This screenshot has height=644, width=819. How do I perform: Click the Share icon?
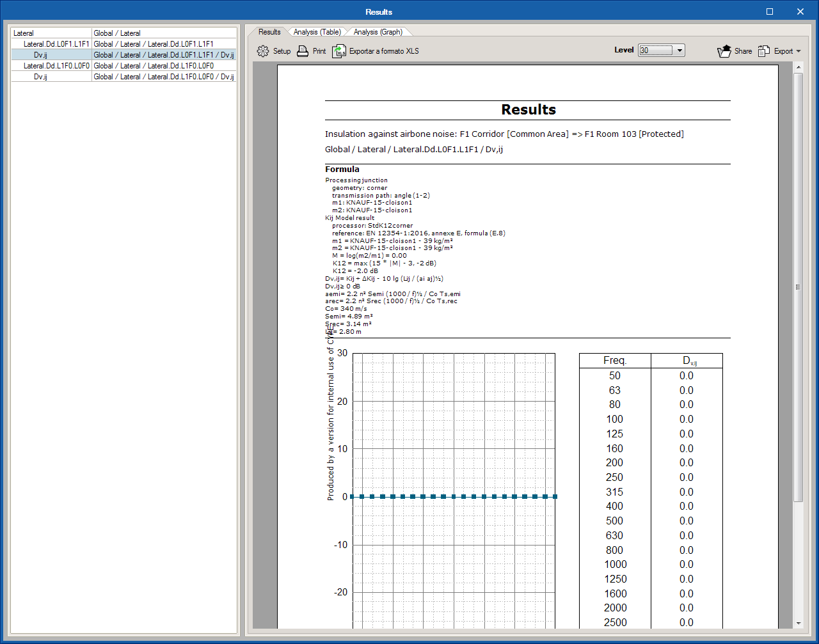[724, 51]
